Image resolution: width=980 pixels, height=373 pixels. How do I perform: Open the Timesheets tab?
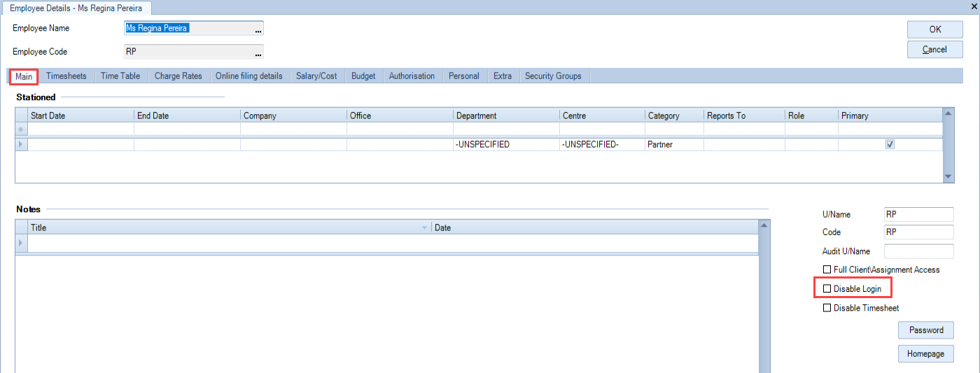pyautogui.click(x=66, y=76)
